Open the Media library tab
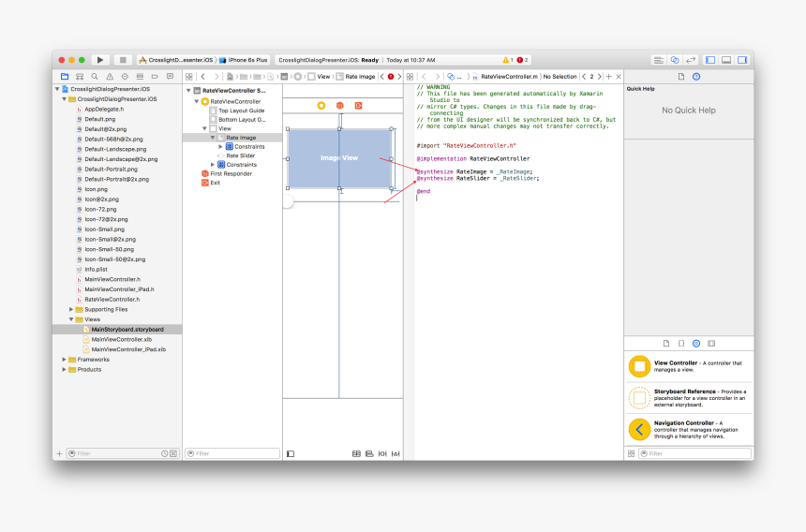The image size is (806, 532). [x=711, y=343]
